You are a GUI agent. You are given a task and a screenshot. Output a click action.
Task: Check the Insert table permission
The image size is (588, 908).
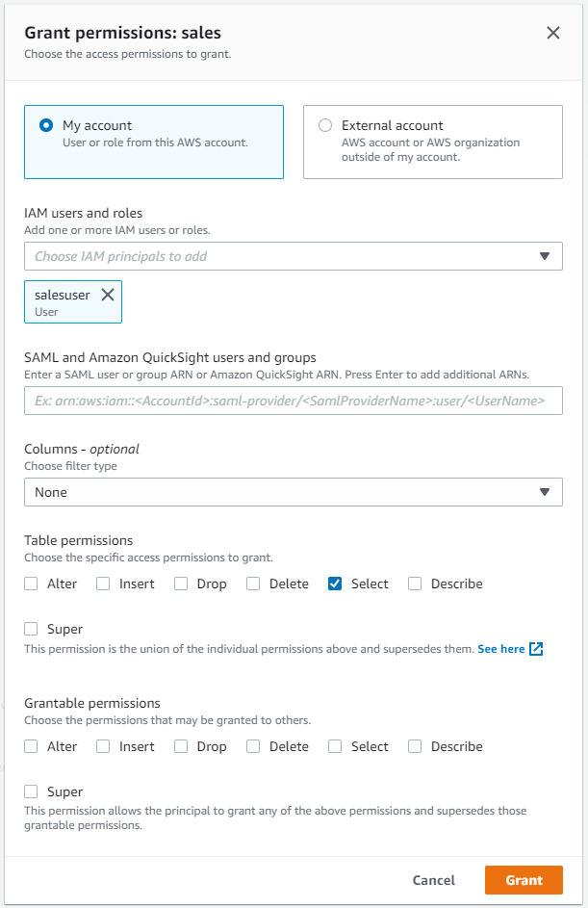pyautogui.click(x=103, y=584)
